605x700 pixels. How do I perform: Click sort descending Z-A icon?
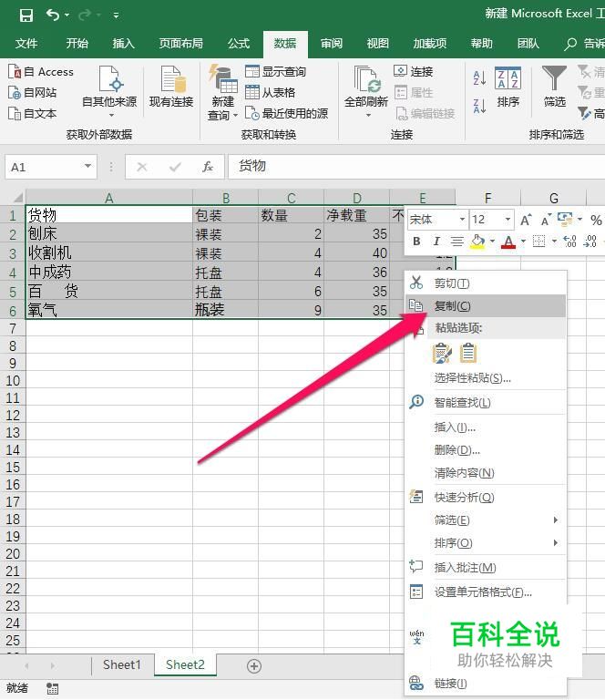tap(479, 107)
